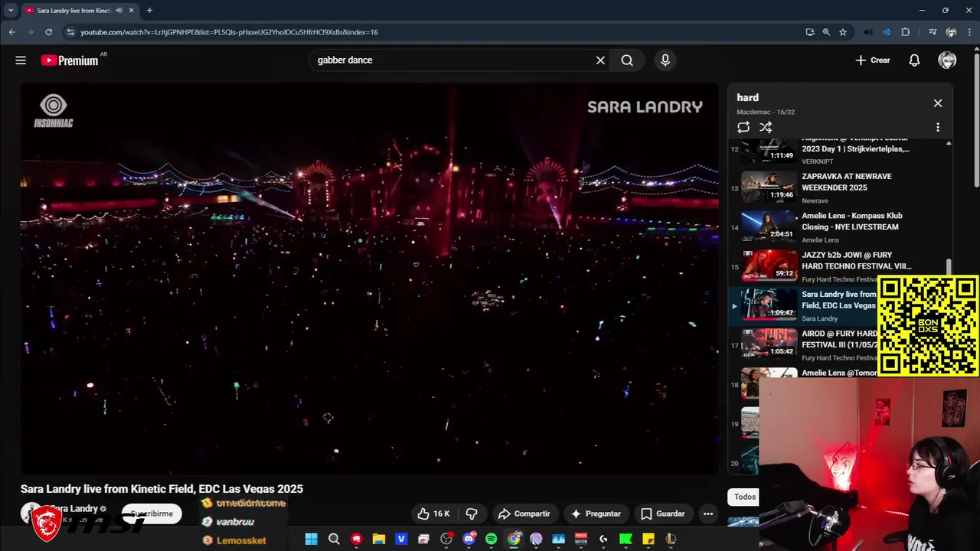Open Logitech G HUB from taskbar

point(603,539)
